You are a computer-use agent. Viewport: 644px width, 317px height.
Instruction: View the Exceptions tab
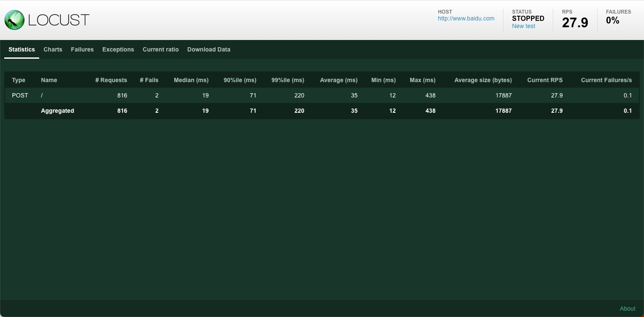click(x=118, y=49)
